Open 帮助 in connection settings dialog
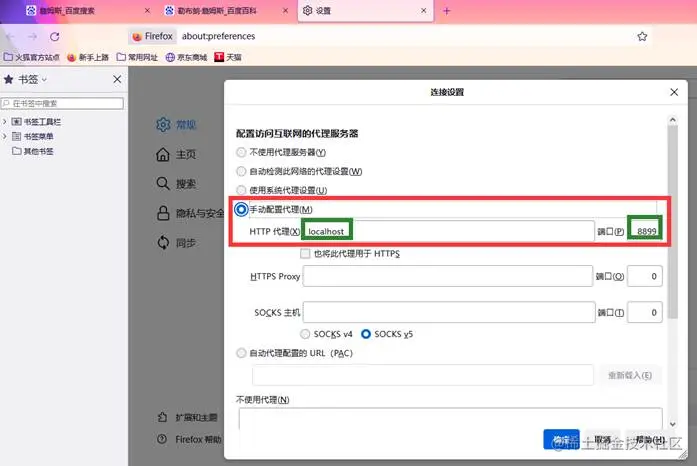The width and height of the screenshot is (697, 466). (x=649, y=440)
